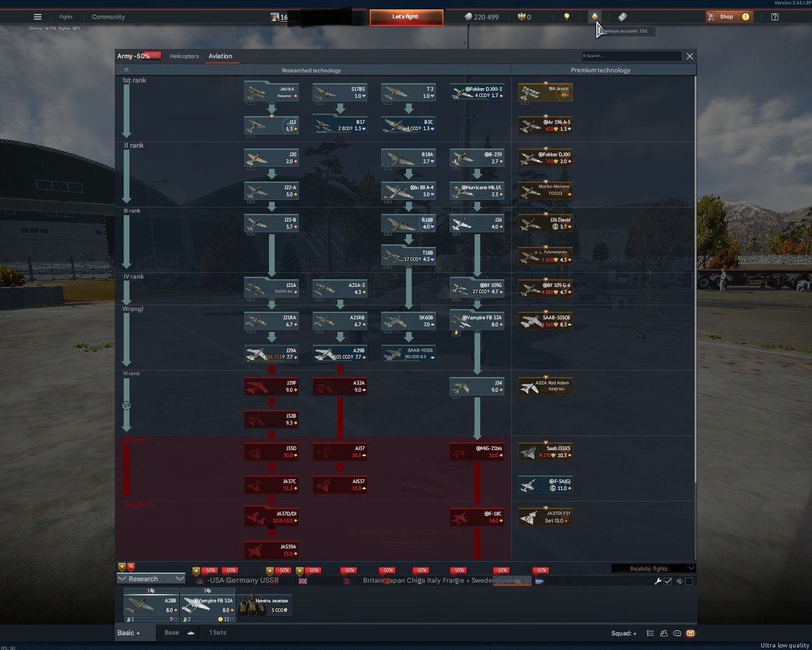Select the Ar 196 A-5 premium card
The image size is (812, 650).
pyautogui.click(x=546, y=125)
